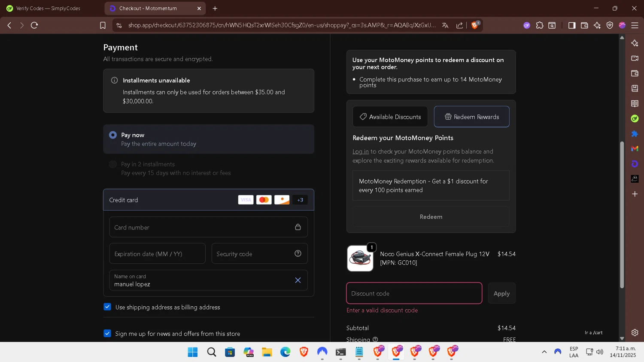
Task: Close the Checkout - Motomentum tab
Action: 199,8
